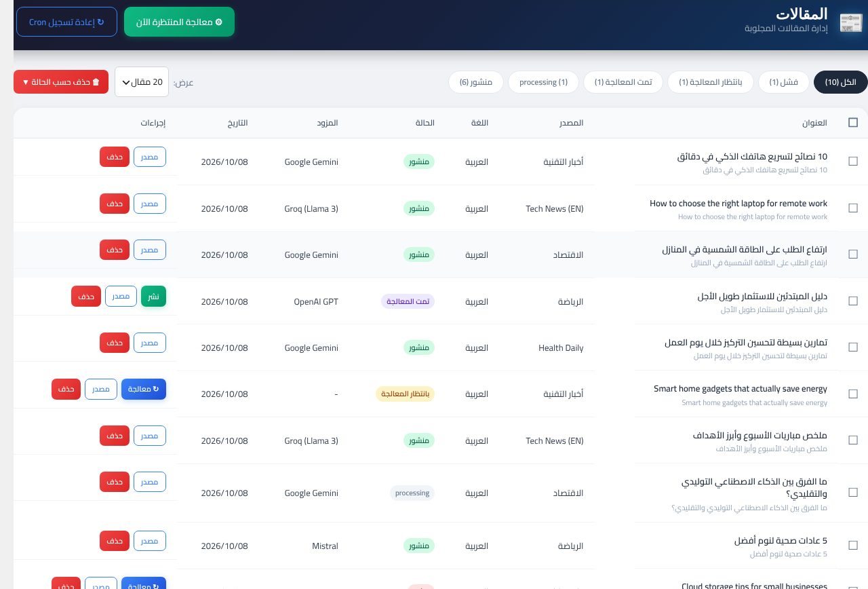Click نشر button for دليل المبتدئين row

(x=153, y=297)
